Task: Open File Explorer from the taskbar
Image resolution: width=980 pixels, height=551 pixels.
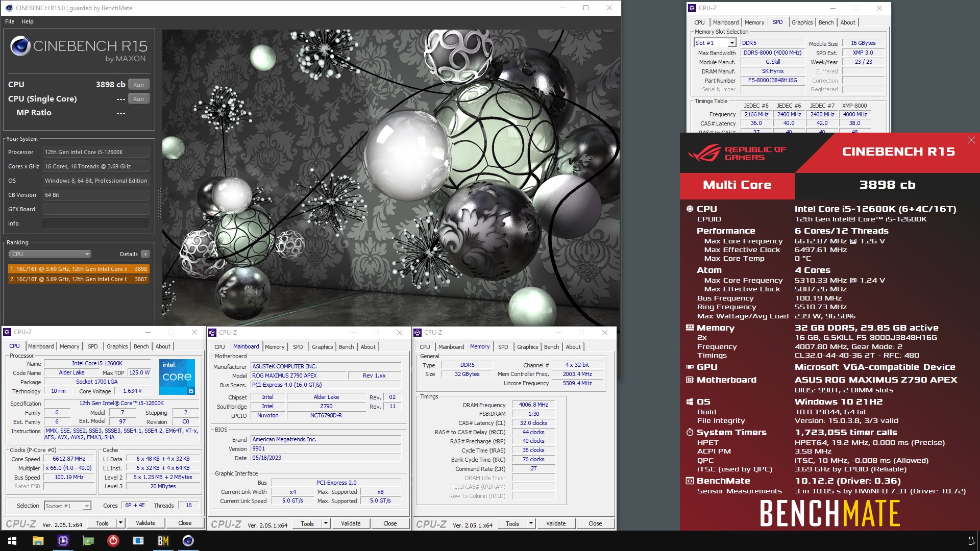Action: [38, 541]
